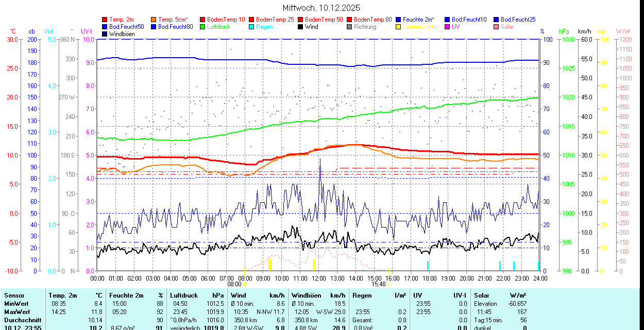Image resolution: width=644 pixels, height=330 pixels.
Task: Click the red Temp. 2m legend square
Action: [105, 20]
